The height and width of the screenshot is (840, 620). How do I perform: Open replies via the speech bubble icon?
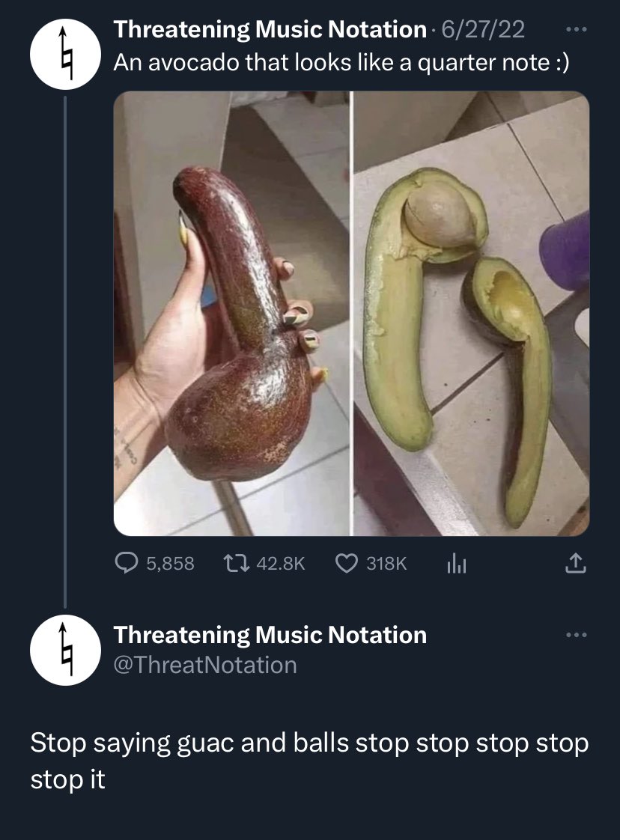tap(125, 564)
